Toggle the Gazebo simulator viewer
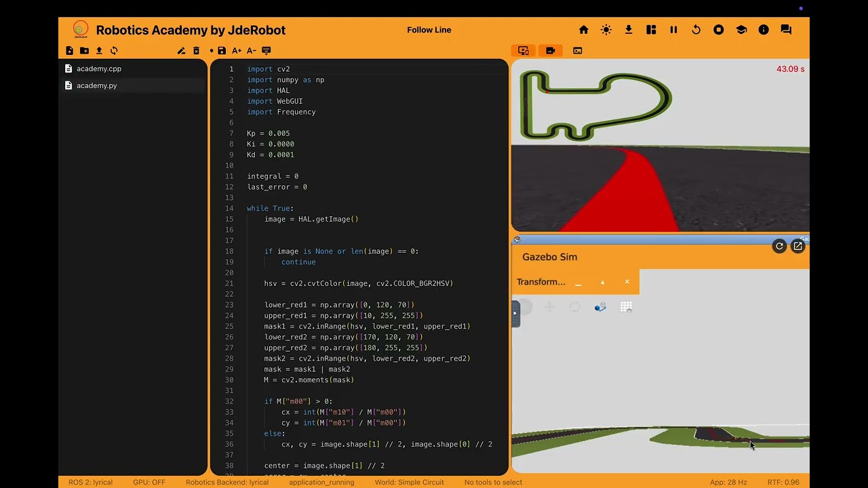 click(x=524, y=51)
